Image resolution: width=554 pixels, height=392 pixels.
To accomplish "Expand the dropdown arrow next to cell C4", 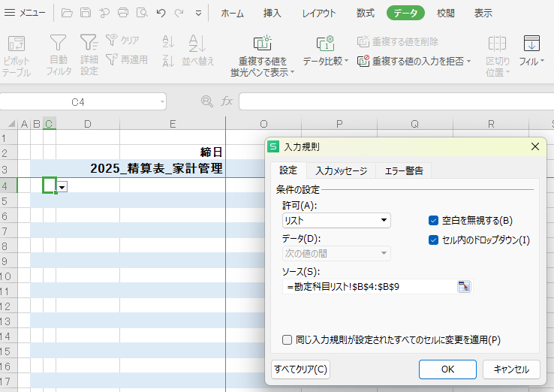I will [62, 185].
